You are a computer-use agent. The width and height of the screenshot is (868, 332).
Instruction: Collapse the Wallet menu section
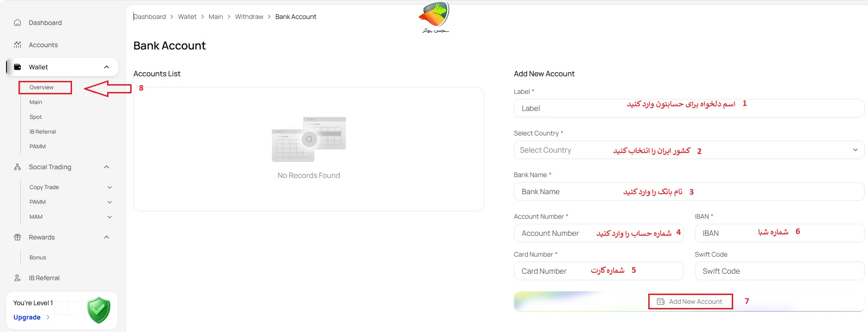107,67
